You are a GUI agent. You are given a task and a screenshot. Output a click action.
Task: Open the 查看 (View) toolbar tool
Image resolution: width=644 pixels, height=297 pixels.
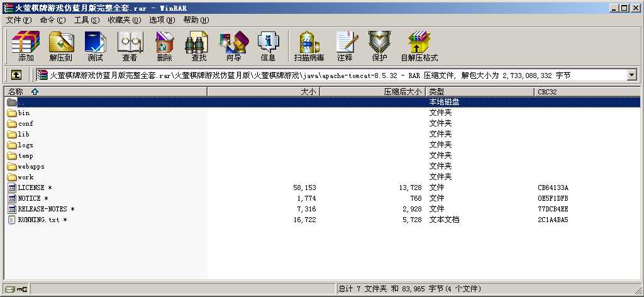pos(130,46)
